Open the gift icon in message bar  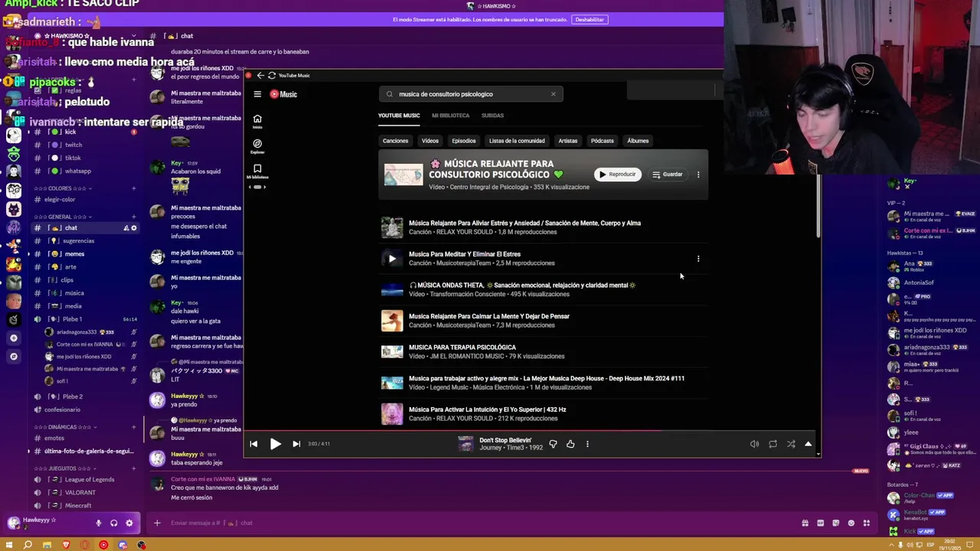[x=805, y=523]
